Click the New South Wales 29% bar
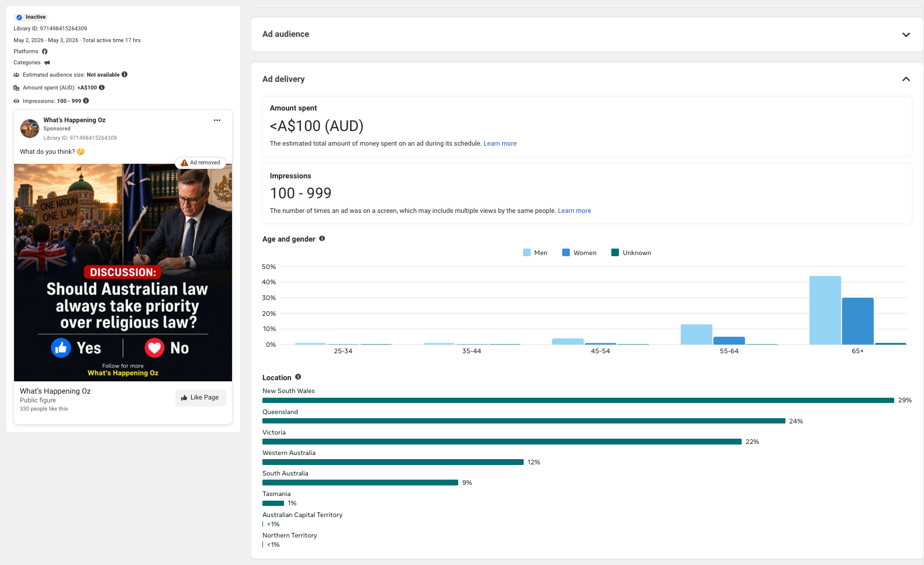924x565 pixels. tap(578, 401)
